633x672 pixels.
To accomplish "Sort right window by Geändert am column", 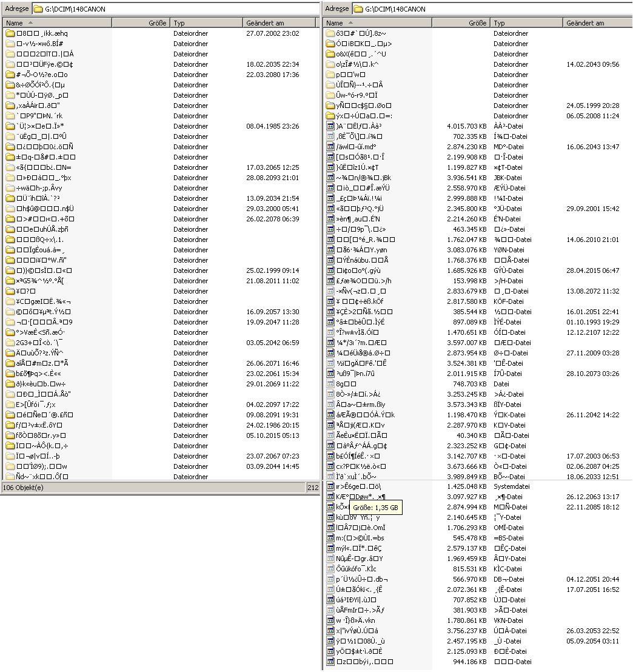I will point(598,22).
